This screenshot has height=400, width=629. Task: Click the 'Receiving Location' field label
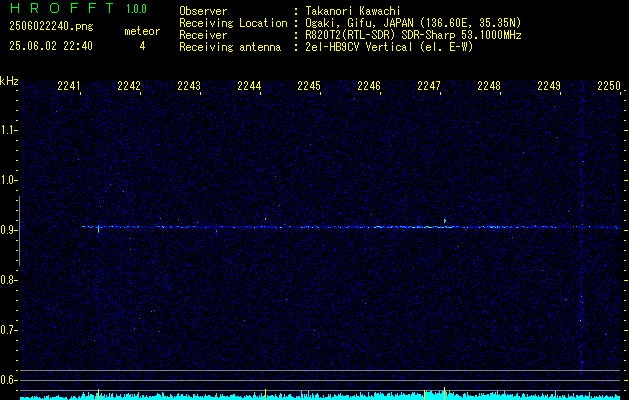(233, 23)
